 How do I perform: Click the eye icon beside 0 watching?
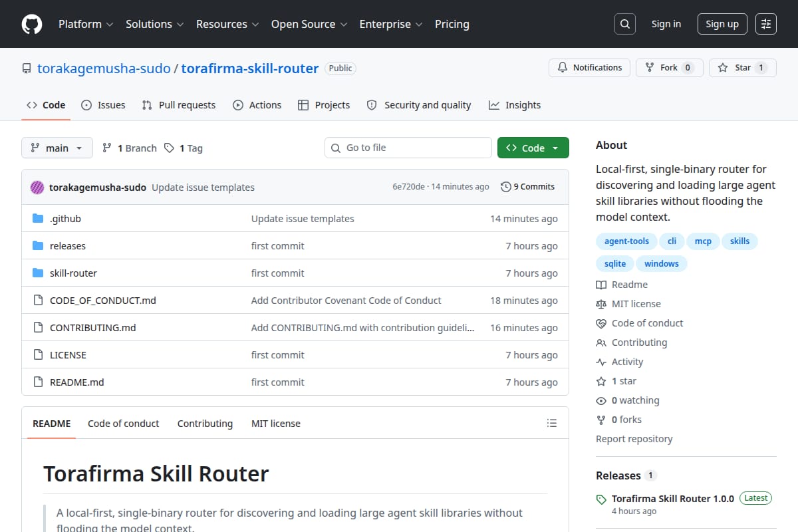pos(601,400)
